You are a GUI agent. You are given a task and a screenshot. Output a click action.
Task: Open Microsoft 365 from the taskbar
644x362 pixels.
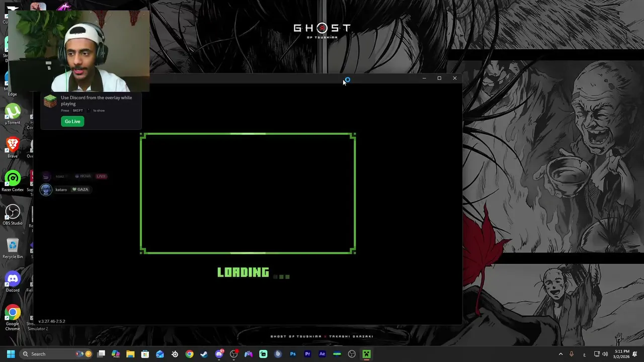116,354
